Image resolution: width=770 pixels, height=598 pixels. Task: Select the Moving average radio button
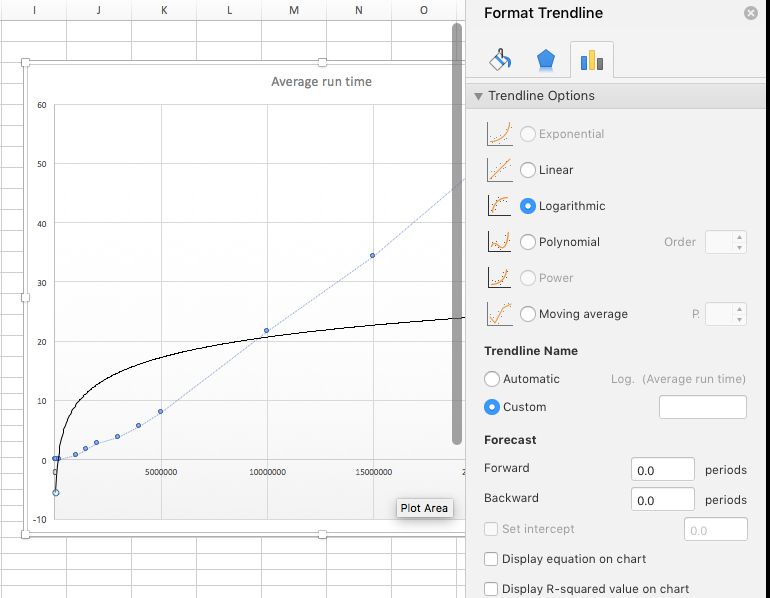click(528, 314)
